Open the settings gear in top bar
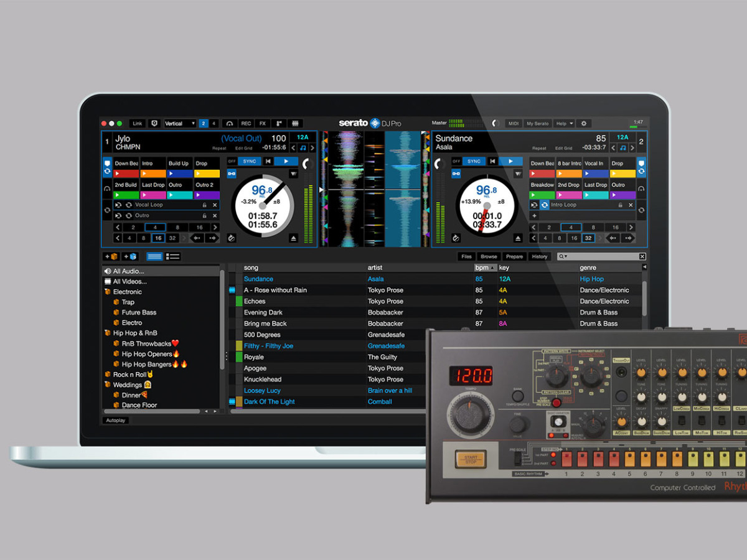This screenshot has width=747, height=560. pos(583,123)
